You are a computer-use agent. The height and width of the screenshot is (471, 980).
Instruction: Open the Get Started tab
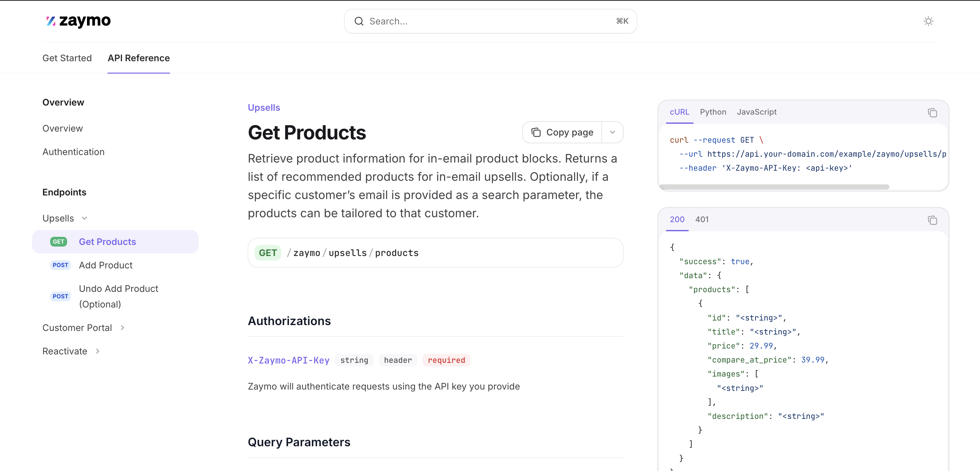point(67,58)
